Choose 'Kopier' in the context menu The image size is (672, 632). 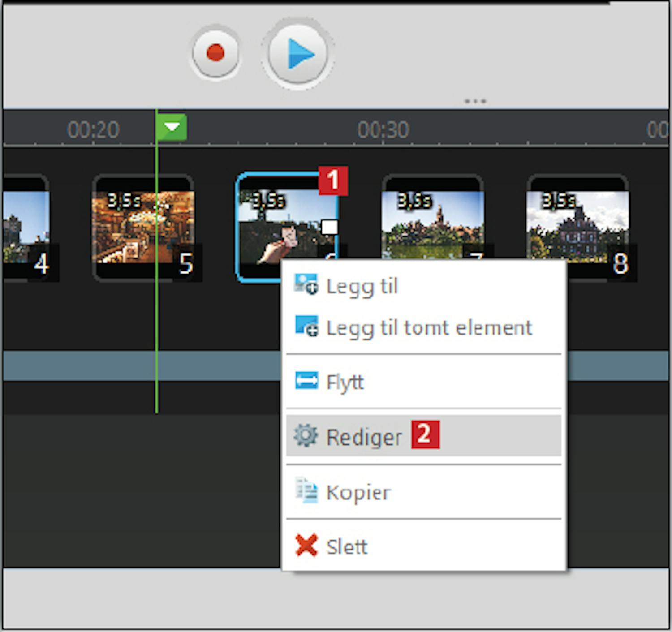coord(358,492)
